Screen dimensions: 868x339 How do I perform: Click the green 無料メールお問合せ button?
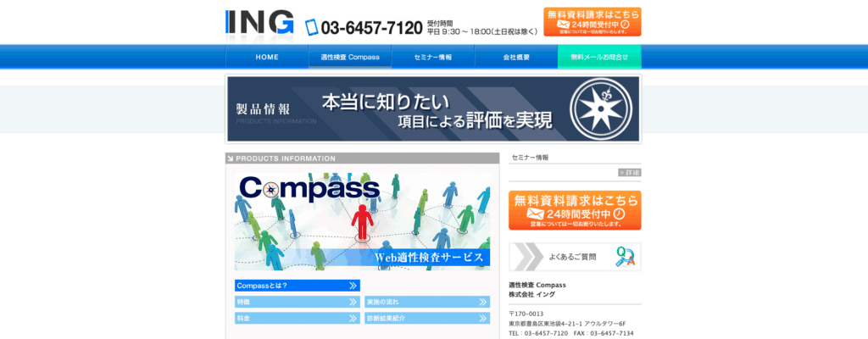[599, 57]
